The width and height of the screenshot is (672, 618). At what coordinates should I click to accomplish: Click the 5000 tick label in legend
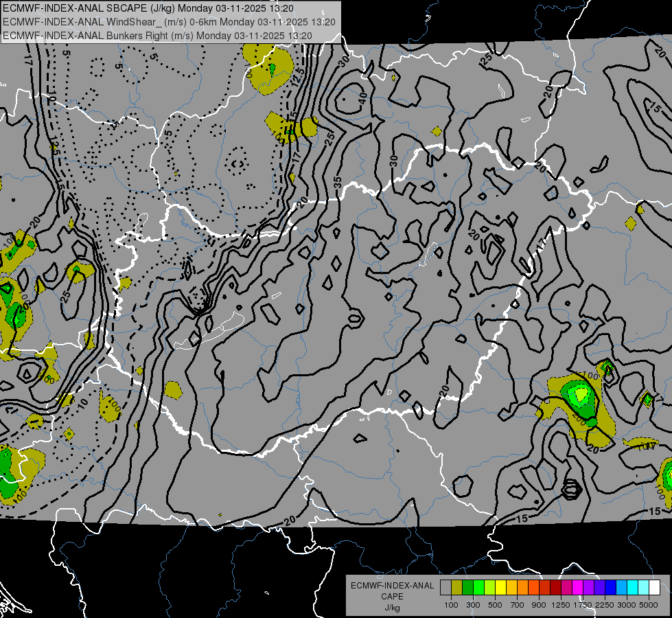tap(649, 605)
